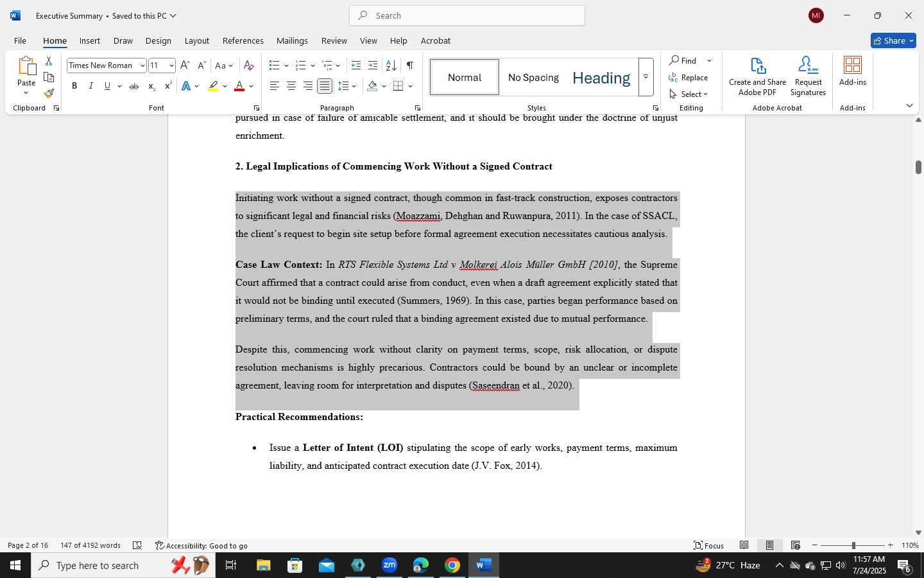Increase font size with grow icon
This screenshot has height=578, width=924.
185,66
